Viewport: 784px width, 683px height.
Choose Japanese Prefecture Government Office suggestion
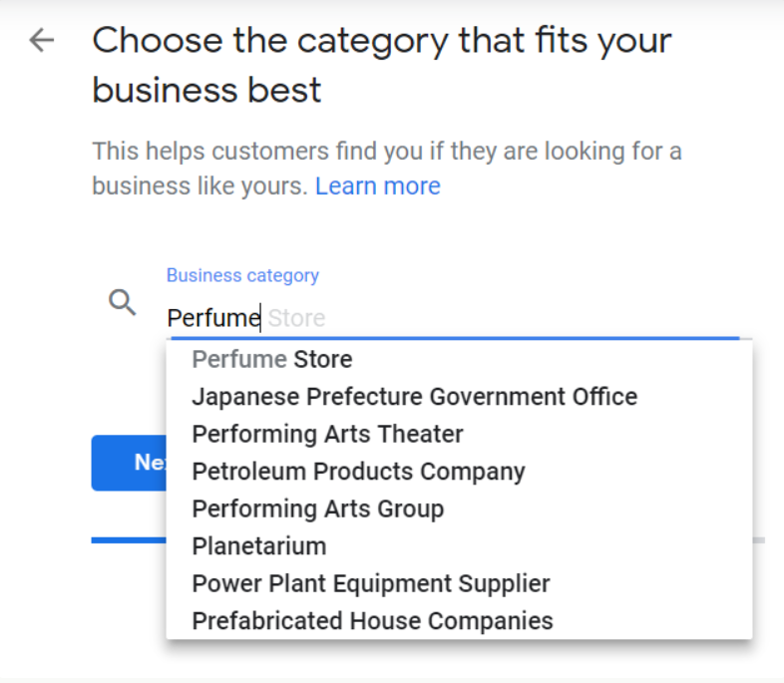click(414, 397)
